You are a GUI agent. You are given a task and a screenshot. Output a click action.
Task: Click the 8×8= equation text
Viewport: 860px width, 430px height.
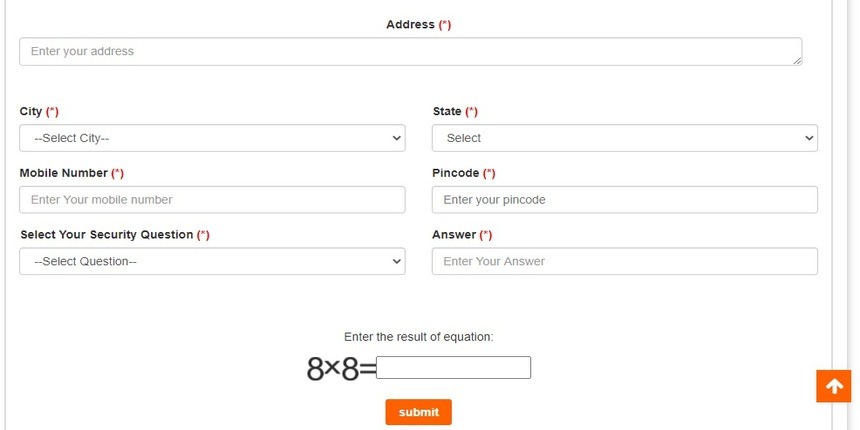tap(340, 369)
